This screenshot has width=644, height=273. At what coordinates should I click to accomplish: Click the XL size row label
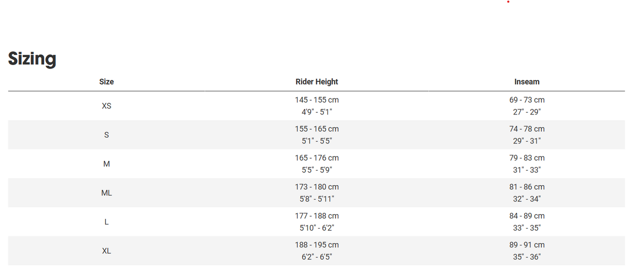107,251
